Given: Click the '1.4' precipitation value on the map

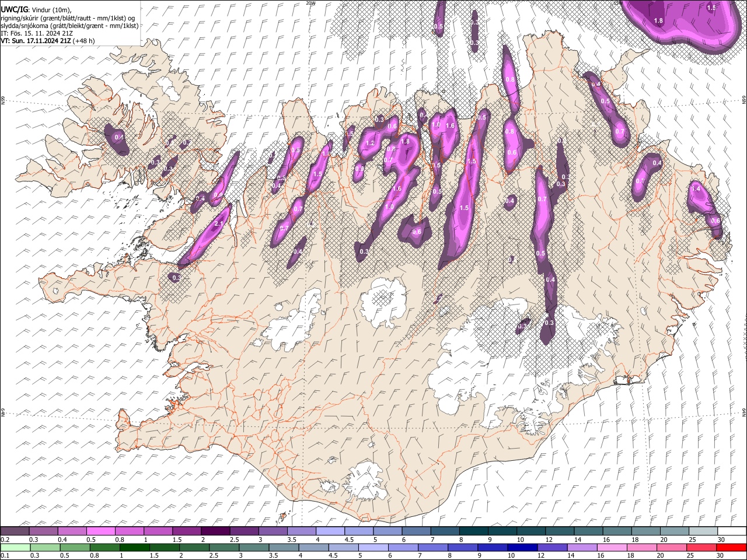Looking at the screenshot, I should (x=696, y=189).
